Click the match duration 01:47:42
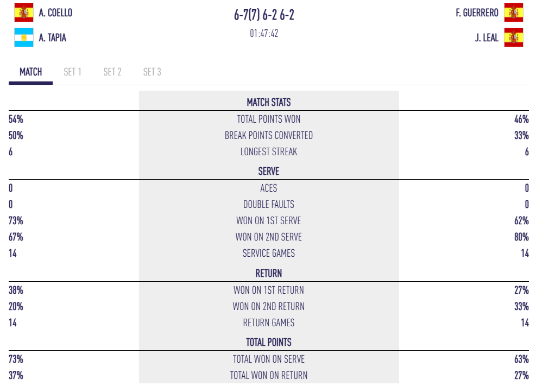536x392 pixels. 264,34
